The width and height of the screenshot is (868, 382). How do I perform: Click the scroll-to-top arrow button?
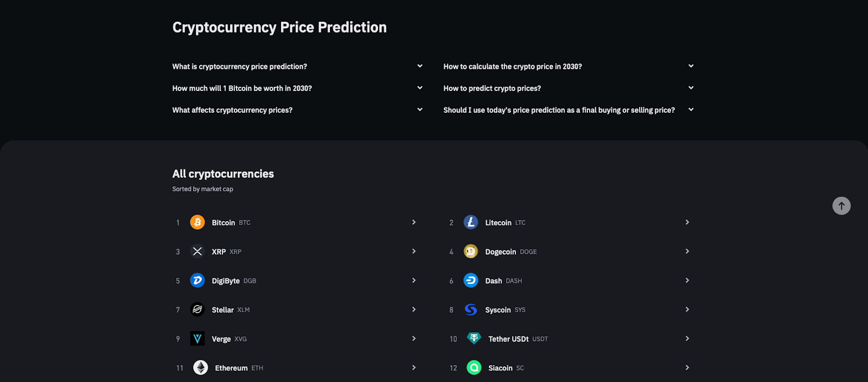tap(841, 206)
